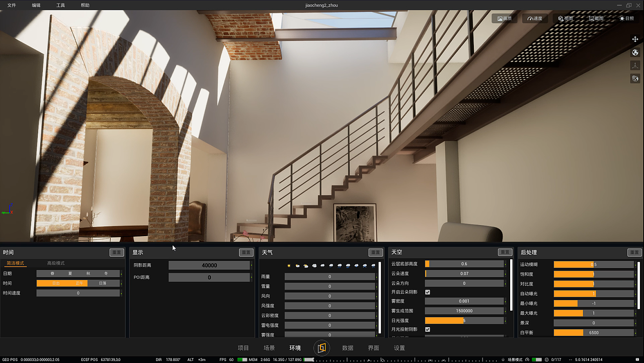Adjust the 运动模糊 slider
Viewport: 644px width, 363px height.
(x=594, y=264)
